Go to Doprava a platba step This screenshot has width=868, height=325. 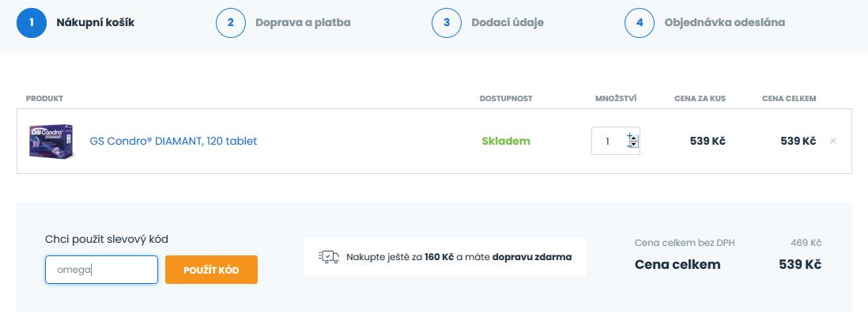(x=303, y=22)
